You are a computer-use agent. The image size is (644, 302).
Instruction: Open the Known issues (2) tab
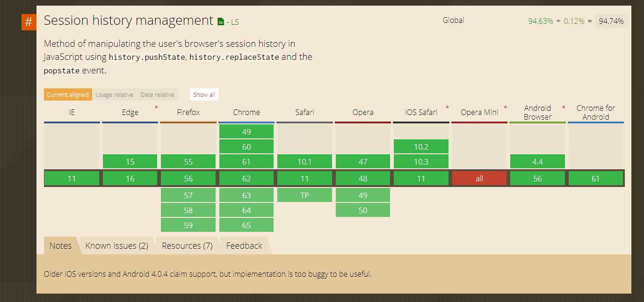pyautogui.click(x=117, y=245)
